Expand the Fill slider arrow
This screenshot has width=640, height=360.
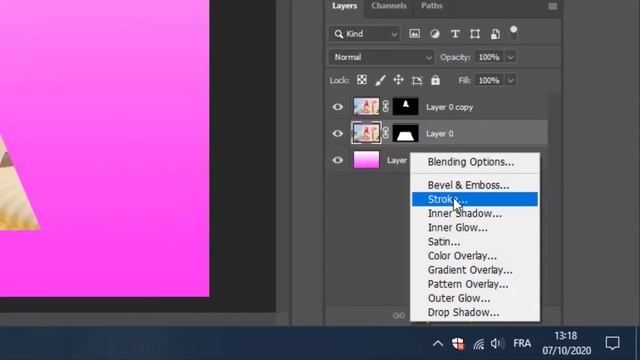[x=510, y=80]
